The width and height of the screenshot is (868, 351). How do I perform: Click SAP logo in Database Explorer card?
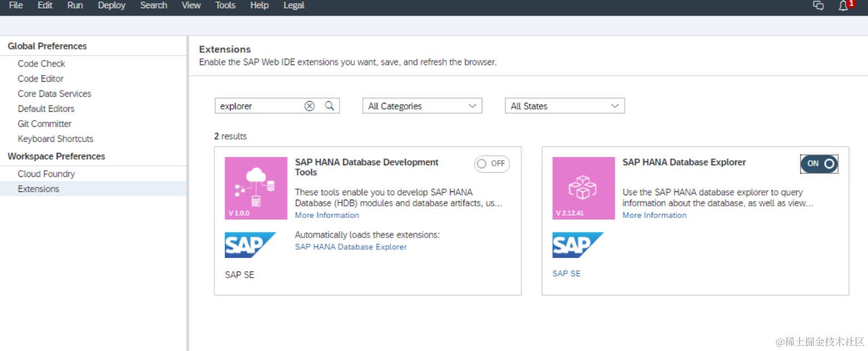(578, 245)
